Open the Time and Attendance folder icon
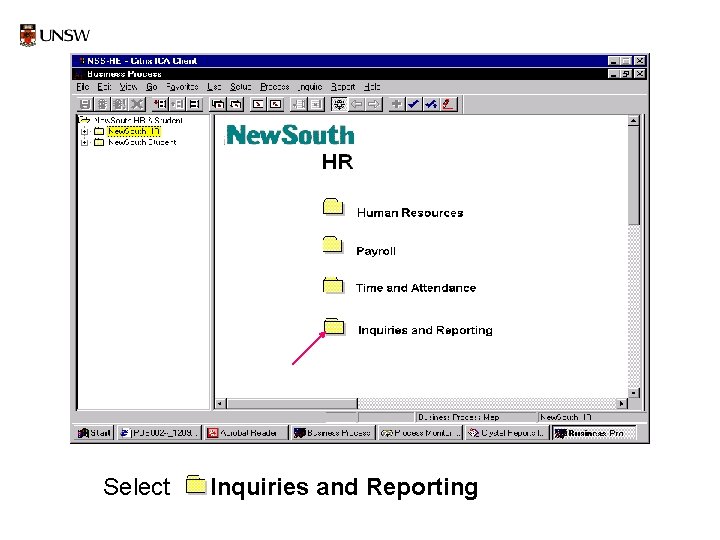 tap(333, 285)
